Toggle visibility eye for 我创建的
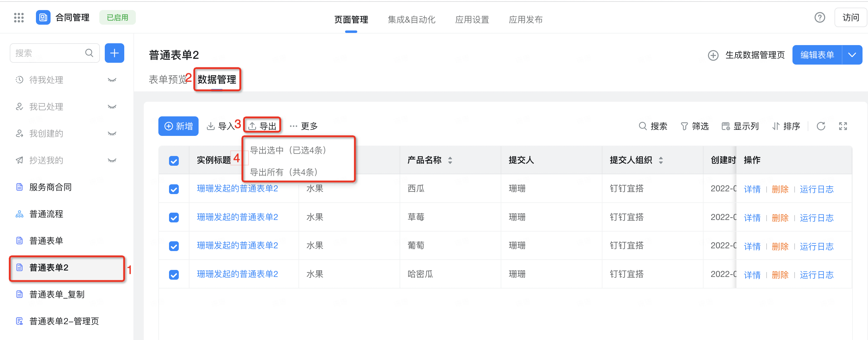 pos(112,133)
